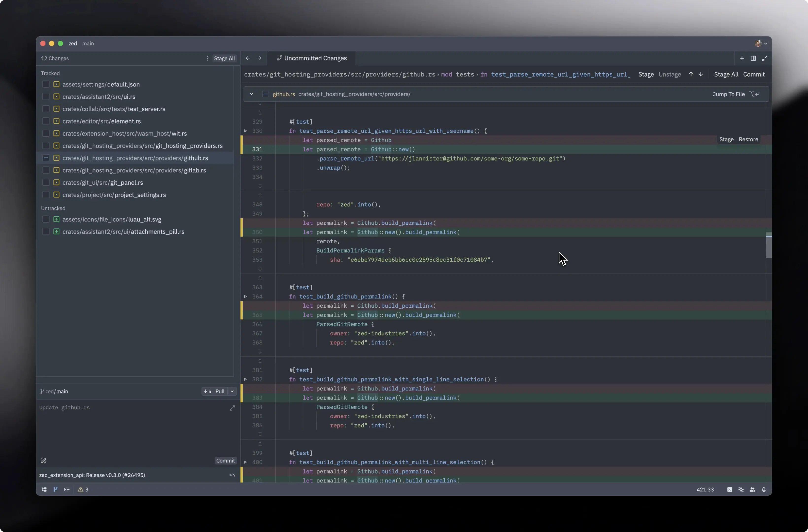This screenshot has height=532, width=808.
Task: Open the notifications bell icon
Action: pos(764,489)
